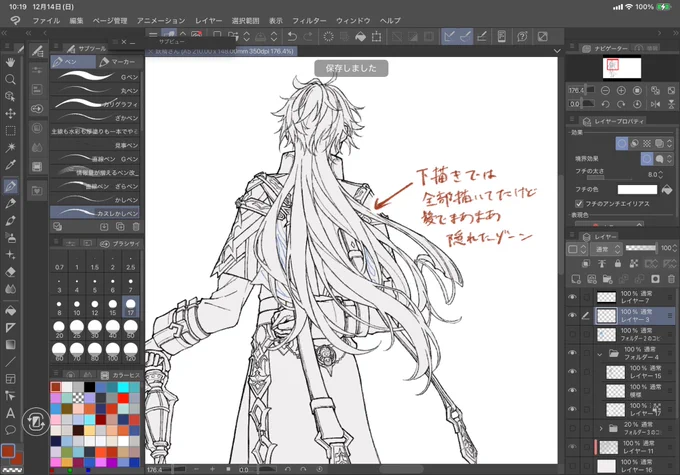Select the Move Layer tool
The height and width of the screenshot is (475, 680).
(10, 114)
